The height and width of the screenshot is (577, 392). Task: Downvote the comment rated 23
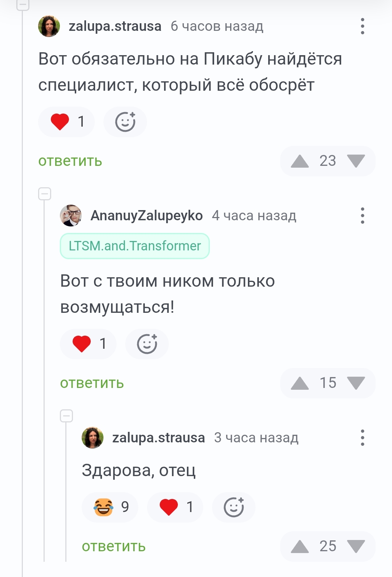coord(356,161)
